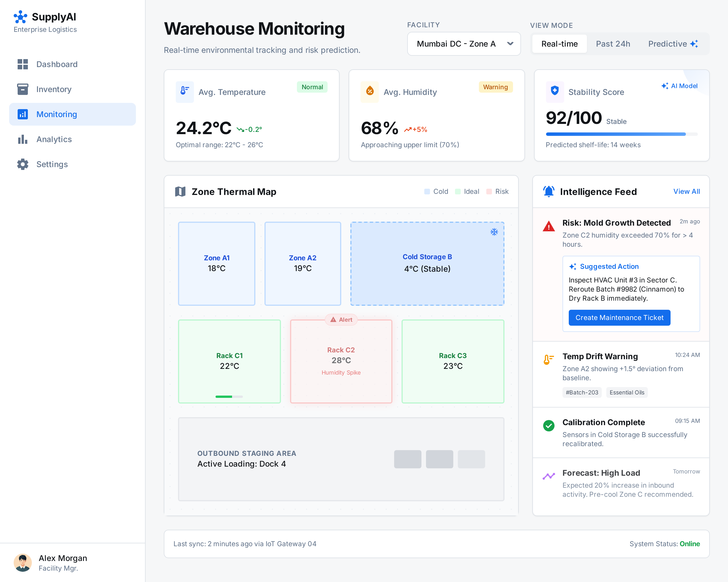Click Alex Morgan's profile avatar
Screen dimensions: 728x582
click(23, 563)
